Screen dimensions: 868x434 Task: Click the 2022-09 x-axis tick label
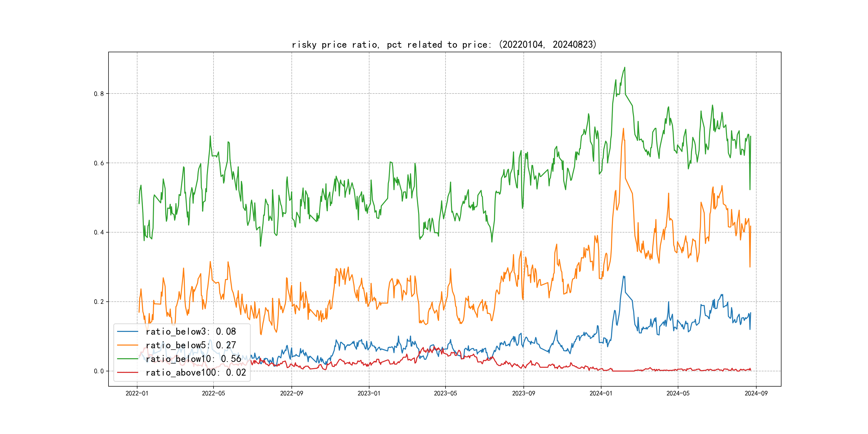tap(291, 393)
